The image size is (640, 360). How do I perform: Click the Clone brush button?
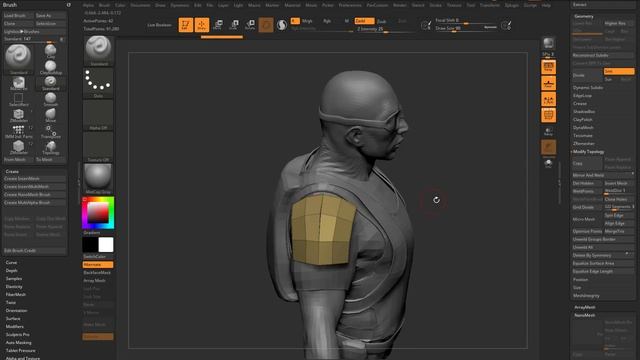pos(18,24)
